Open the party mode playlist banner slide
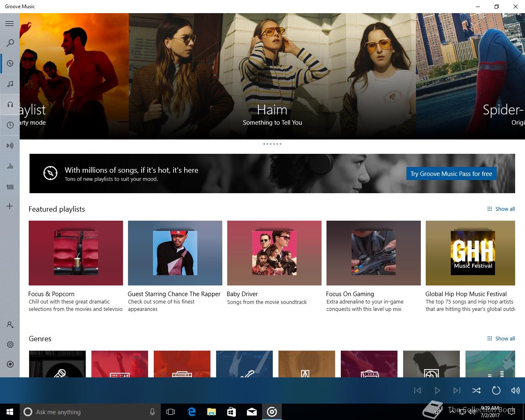The image size is (525, 420). pos(74,76)
